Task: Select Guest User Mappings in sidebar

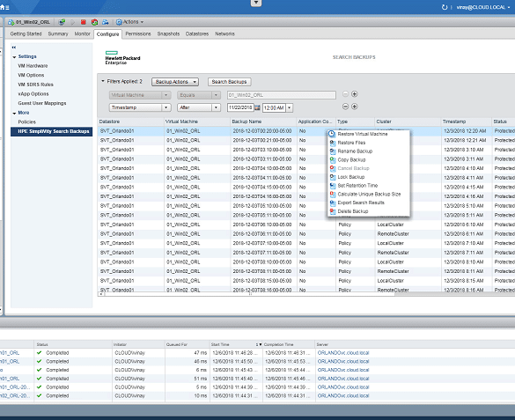Action: coord(42,103)
